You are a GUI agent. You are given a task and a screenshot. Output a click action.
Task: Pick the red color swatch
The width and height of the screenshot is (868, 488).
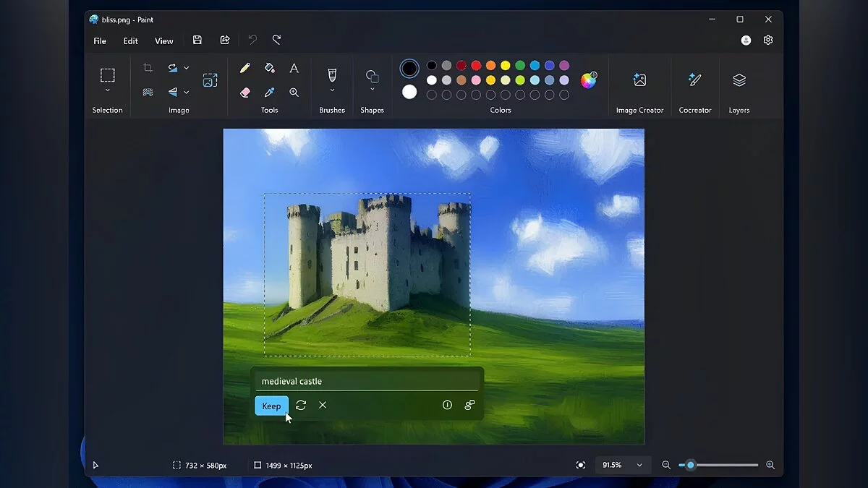pos(476,66)
